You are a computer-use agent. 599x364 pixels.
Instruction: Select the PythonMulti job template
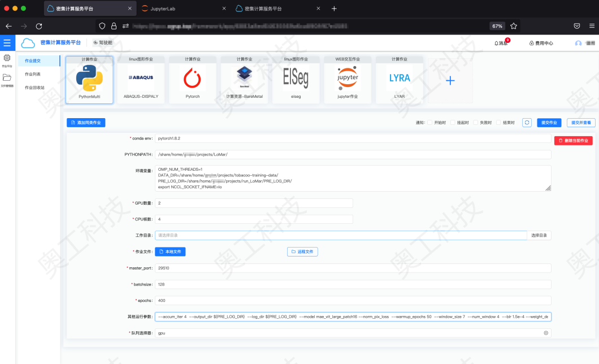coord(89,80)
